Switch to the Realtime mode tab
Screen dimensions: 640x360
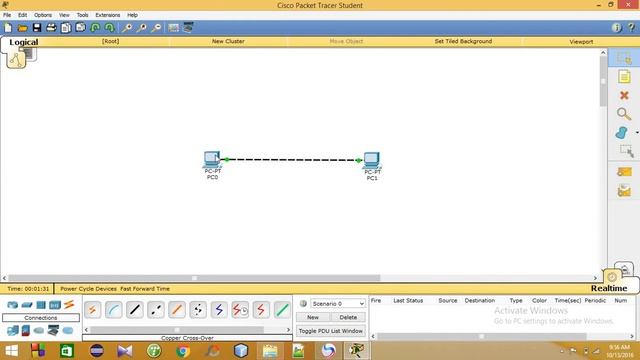[x=609, y=288]
